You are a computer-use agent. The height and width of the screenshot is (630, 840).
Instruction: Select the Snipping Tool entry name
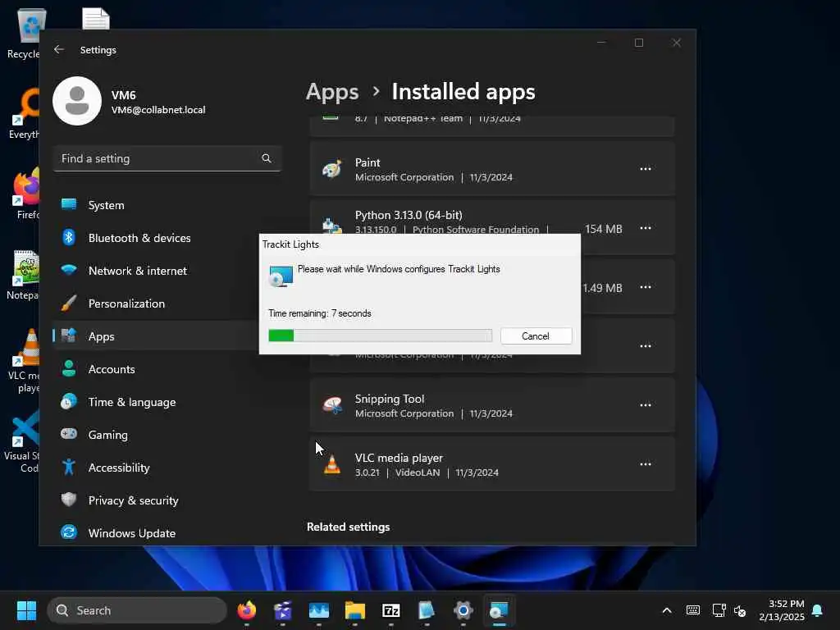pos(390,399)
